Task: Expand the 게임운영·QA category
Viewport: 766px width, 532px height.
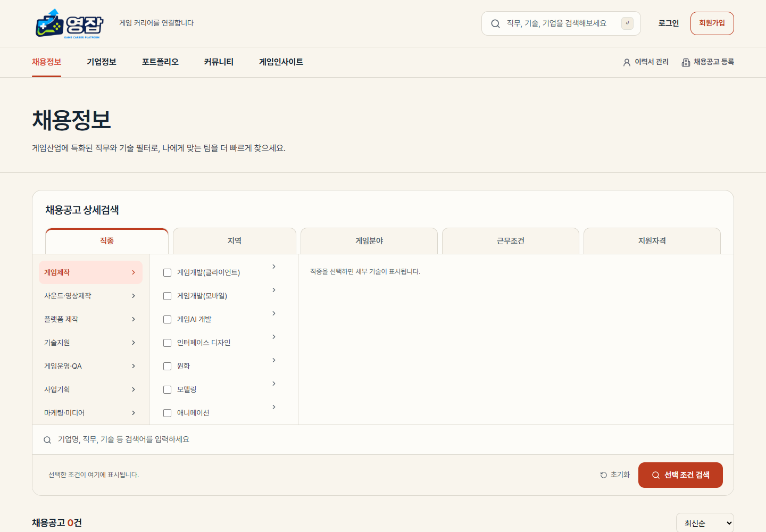Action: pyautogui.click(x=90, y=366)
